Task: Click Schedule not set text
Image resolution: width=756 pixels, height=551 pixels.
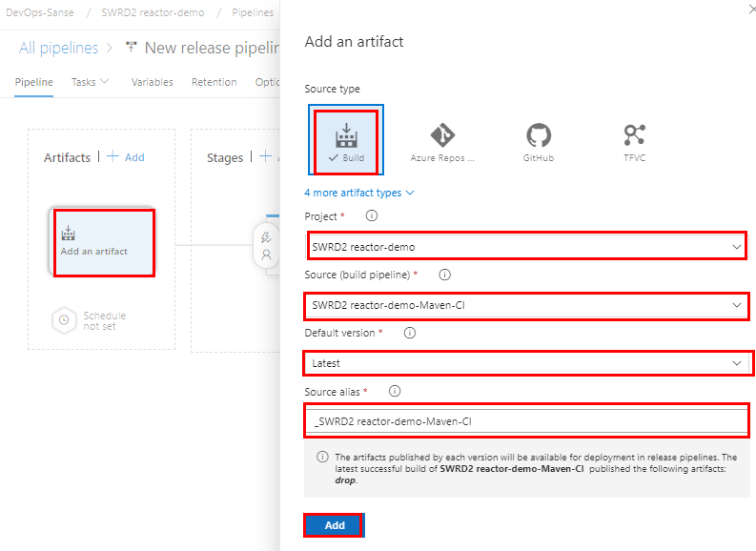Action: [x=104, y=320]
